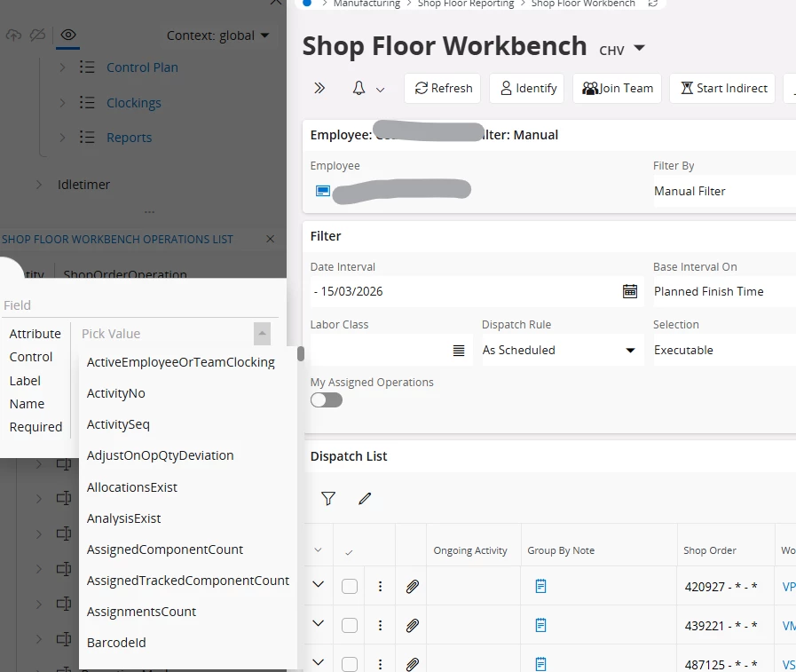Click the pick value list scrollbar thumb
Viewport: 796px width, 672px height.
point(301,354)
